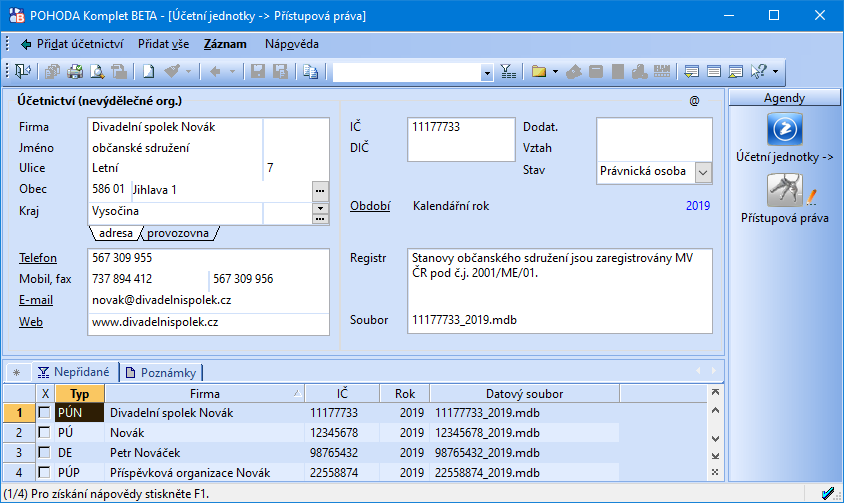Click the greyed-out tag toolbar icon
844x503 pixels.
(x=574, y=72)
